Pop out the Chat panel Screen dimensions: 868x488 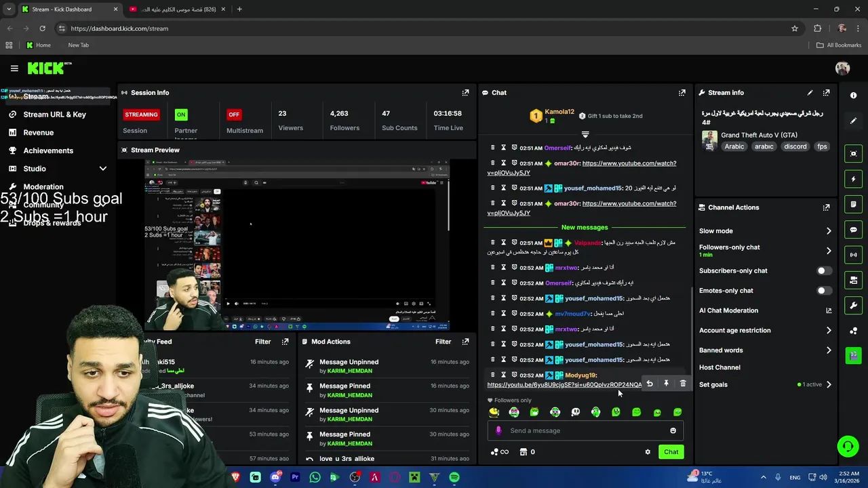coord(682,93)
